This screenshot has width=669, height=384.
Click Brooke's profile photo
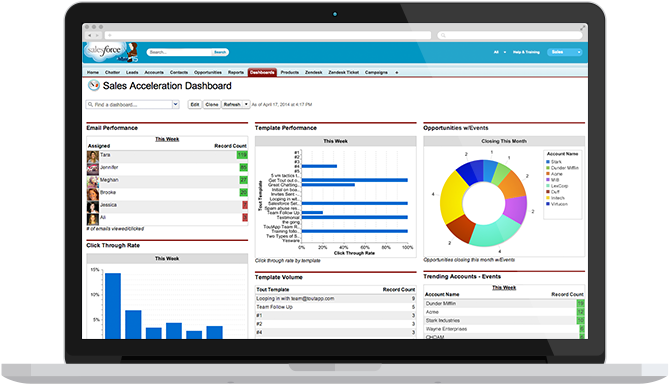(93, 194)
